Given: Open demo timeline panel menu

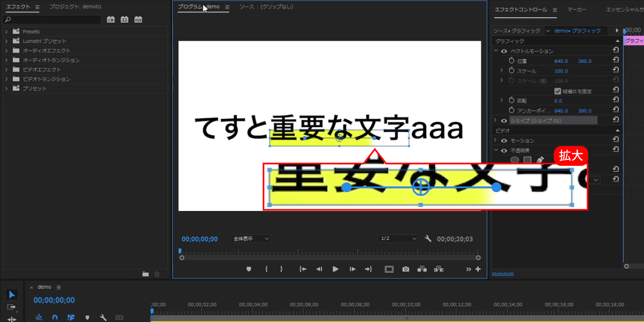Looking at the screenshot, I should point(58,287).
